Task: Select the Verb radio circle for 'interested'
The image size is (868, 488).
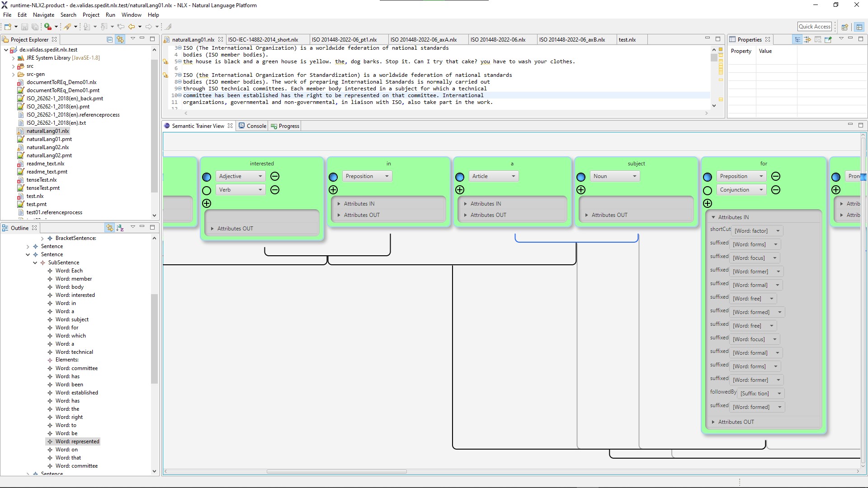Action: pyautogui.click(x=207, y=190)
